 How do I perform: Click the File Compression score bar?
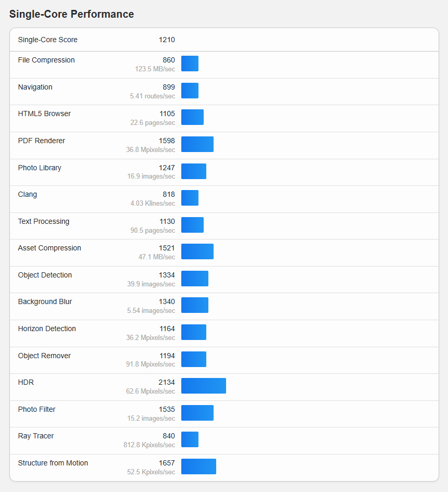pos(190,64)
